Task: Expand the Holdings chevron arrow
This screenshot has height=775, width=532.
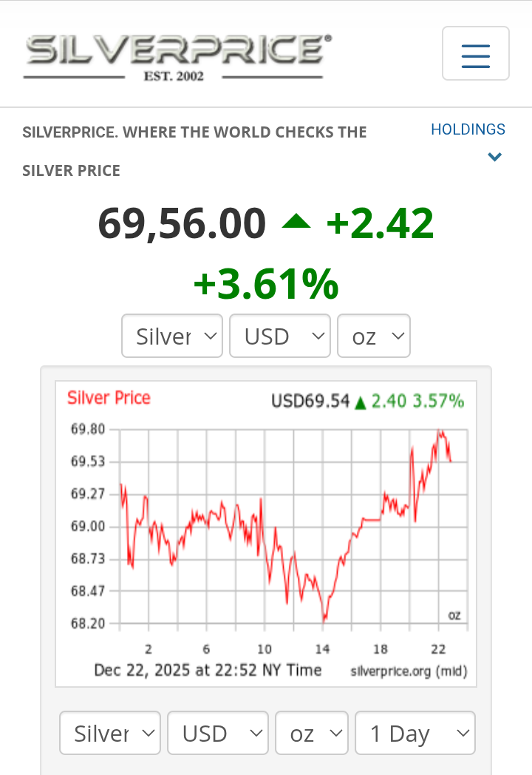Action: tap(495, 157)
